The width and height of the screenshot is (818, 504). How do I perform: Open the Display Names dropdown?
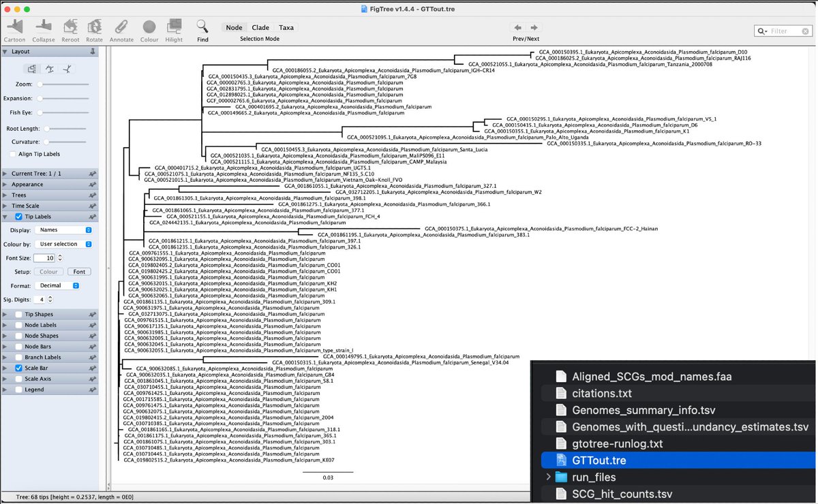coord(65,230)
